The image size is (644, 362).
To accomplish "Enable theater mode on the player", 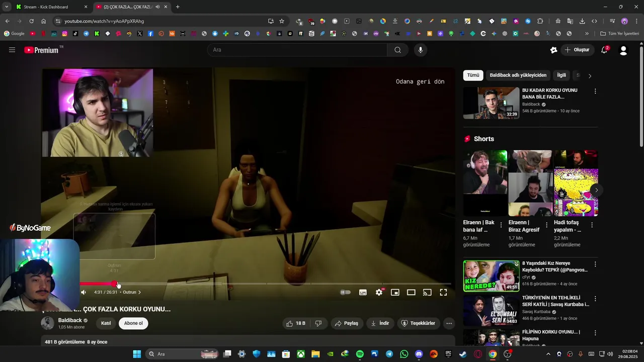I will [x=411, y=292].
